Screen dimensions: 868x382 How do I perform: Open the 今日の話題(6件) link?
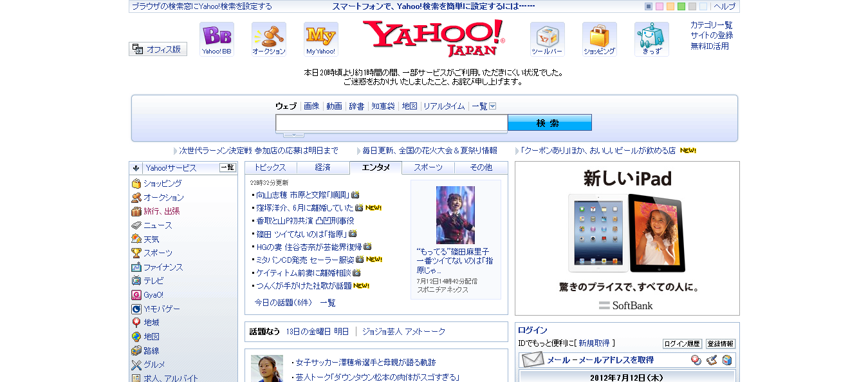pos(283,303)
